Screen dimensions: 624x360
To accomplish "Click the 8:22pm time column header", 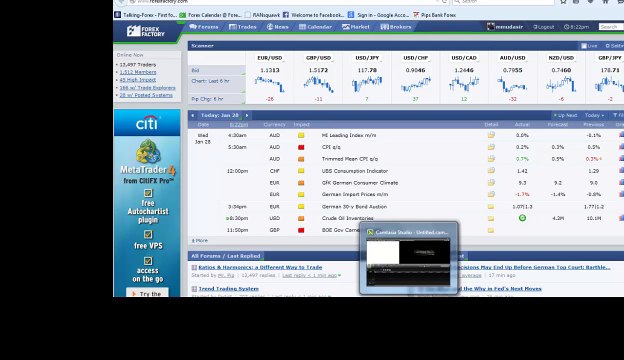I will pos(239,125).
